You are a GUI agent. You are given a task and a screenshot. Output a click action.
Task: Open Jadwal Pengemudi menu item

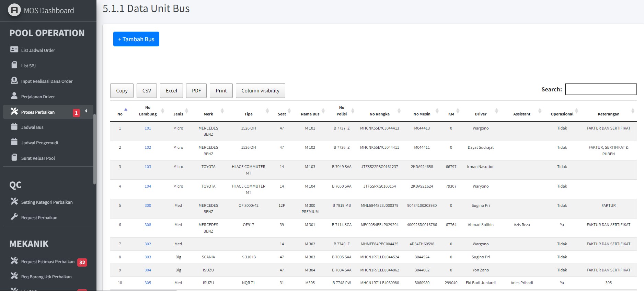click(x=39, y=143)
